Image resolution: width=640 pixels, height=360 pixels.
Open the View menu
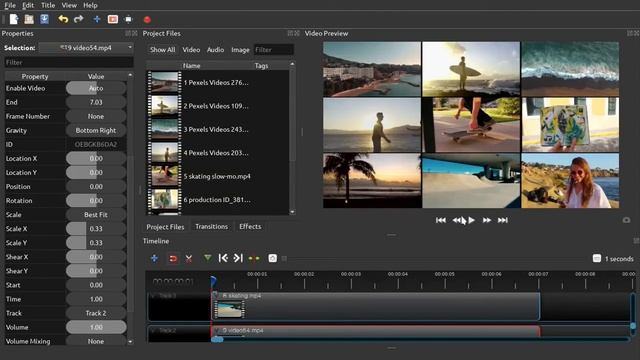tap(69, 5)
